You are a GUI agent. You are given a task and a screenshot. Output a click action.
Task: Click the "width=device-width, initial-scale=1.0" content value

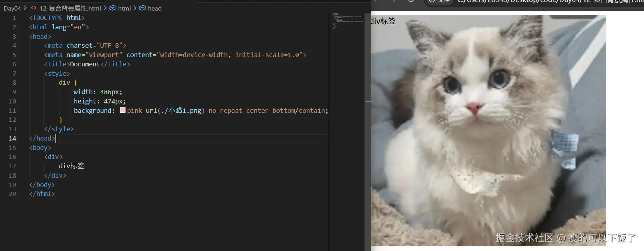[x=229, y=55]
